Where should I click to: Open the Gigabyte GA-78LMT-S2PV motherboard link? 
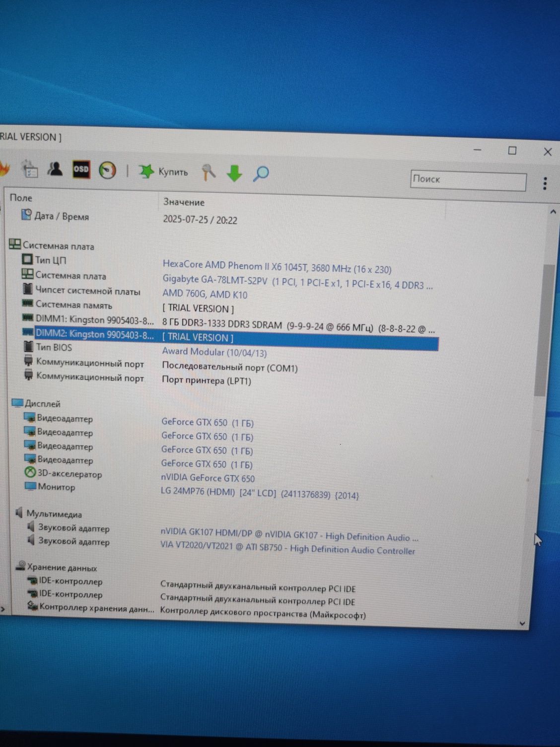tap(297, 282)
